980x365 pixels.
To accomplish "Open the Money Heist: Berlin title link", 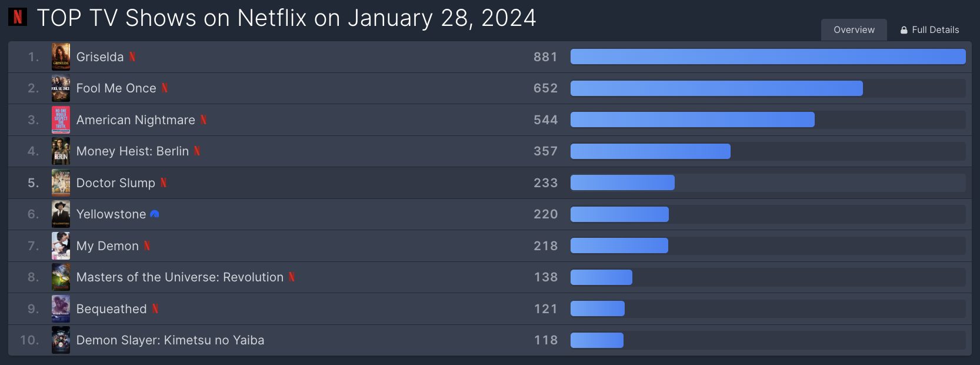I will click(132, 151).
